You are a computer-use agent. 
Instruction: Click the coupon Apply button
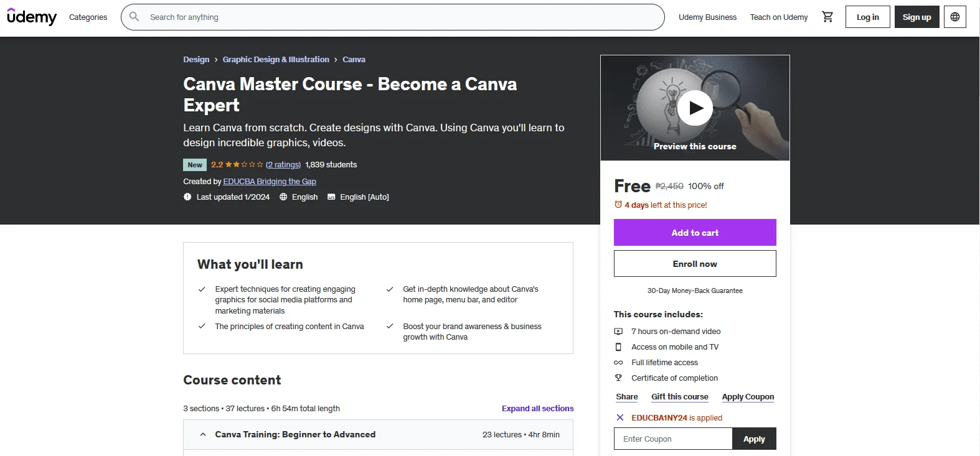pos(754,439)
